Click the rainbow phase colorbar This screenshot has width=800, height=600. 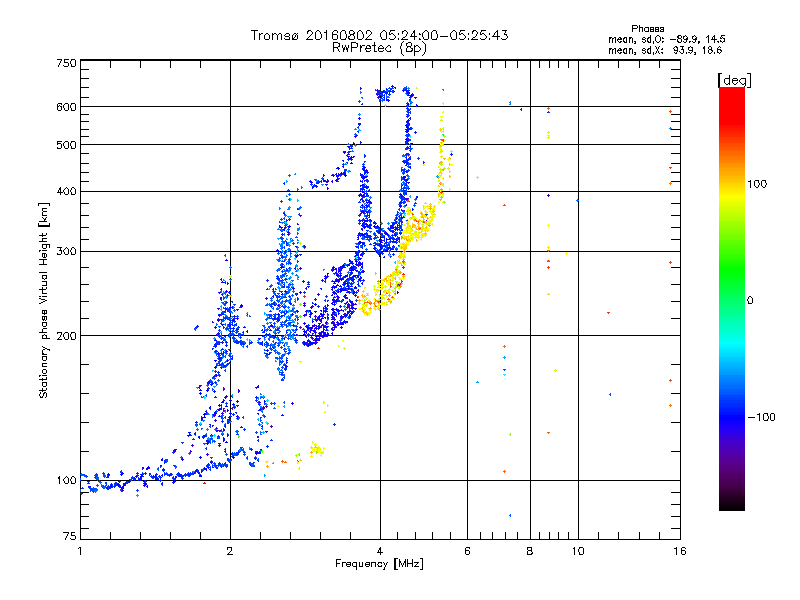732,298
